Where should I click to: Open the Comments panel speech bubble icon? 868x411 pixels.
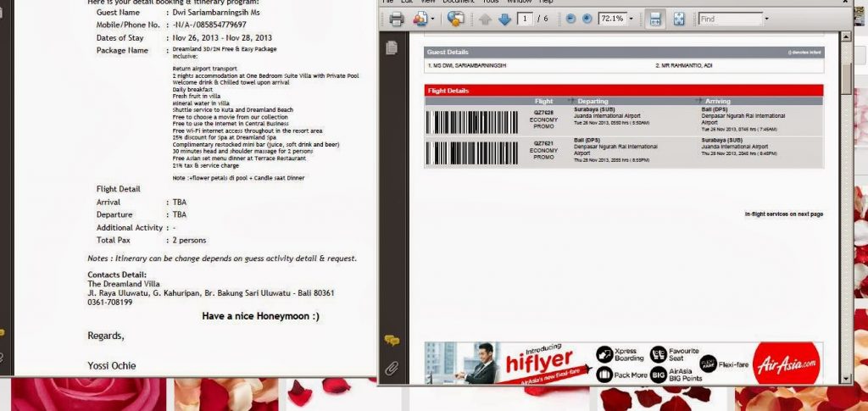click(392, 341)
